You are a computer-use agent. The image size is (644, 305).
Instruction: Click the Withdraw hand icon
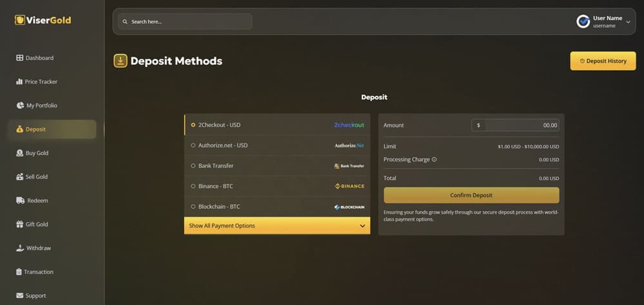[20, 248]
